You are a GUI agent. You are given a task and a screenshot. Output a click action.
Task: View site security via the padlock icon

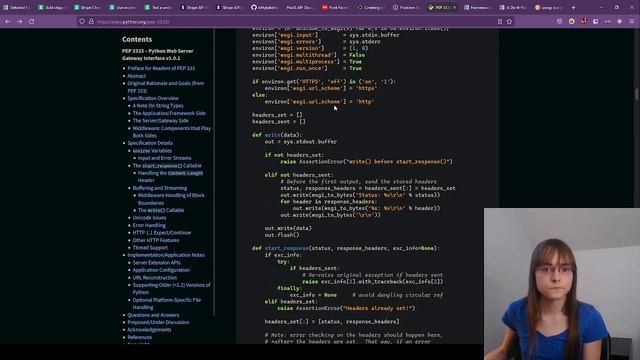click(91, 22)
